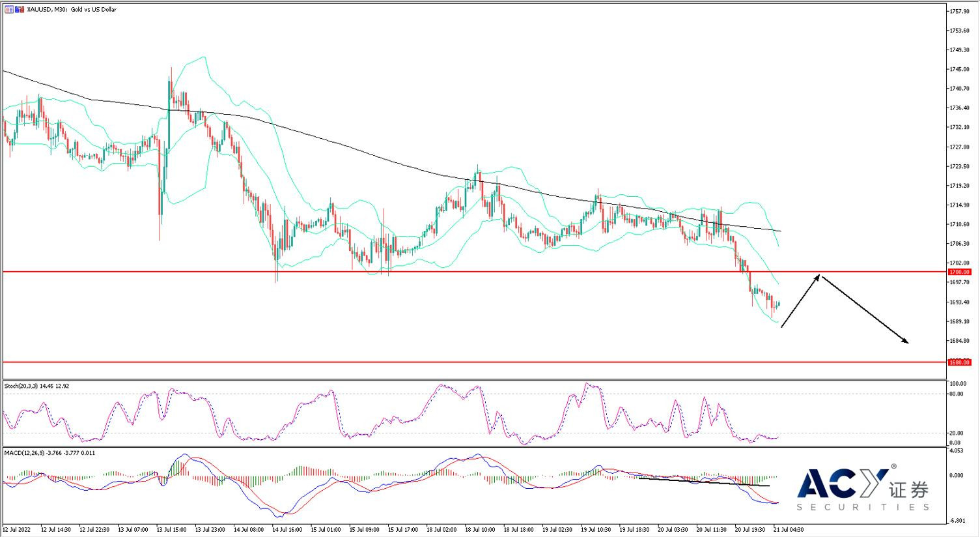Click the '14 Jul 16:00' time label

coord(287,530)
